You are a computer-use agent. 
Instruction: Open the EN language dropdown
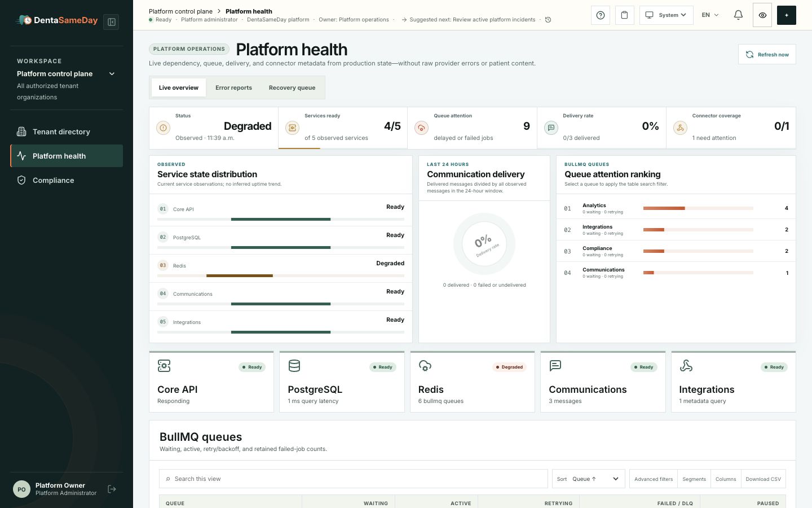click(710, 15)
